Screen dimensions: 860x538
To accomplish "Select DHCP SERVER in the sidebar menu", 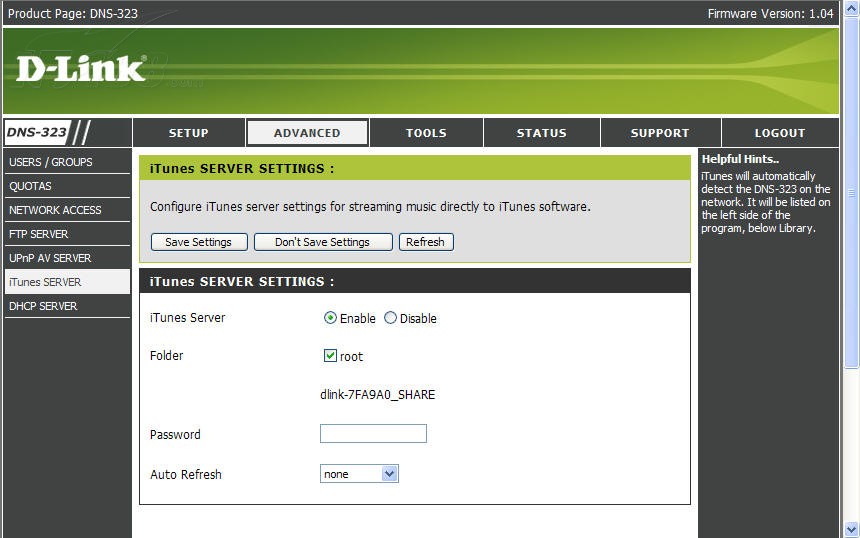I will [43, 306].
